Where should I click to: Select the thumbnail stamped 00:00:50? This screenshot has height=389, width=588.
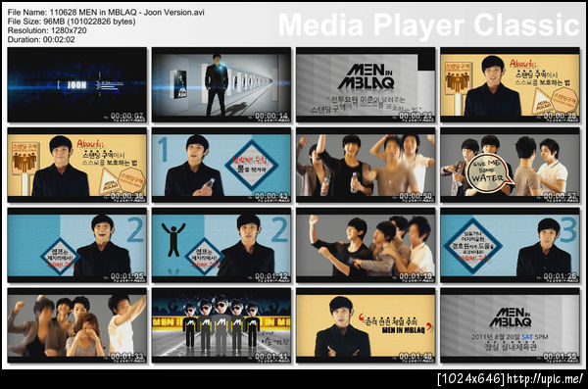click(366, 165)
